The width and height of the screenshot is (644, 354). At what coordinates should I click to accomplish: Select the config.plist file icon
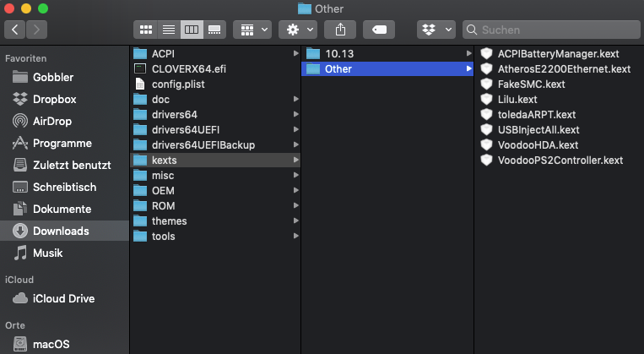click(140, 84)
